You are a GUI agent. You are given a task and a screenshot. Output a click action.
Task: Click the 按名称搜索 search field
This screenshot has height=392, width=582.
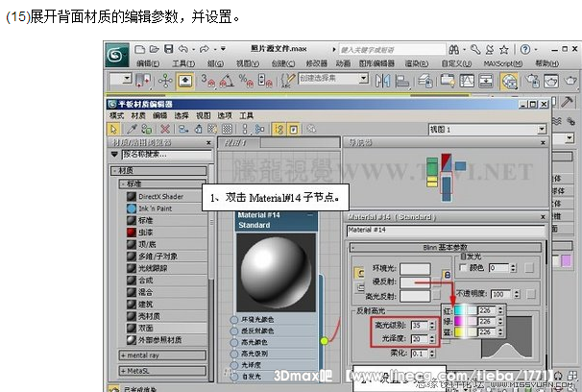pos(167,155)
